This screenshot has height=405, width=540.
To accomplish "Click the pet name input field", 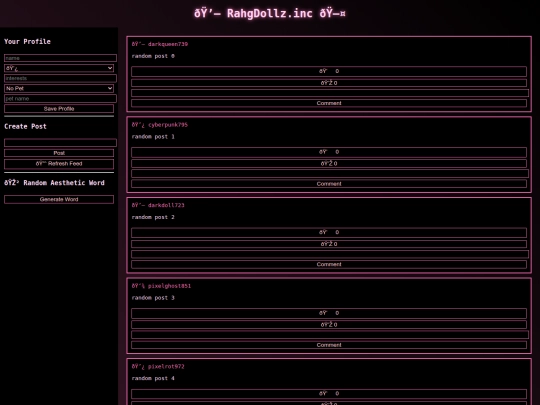I will (60, 98).
